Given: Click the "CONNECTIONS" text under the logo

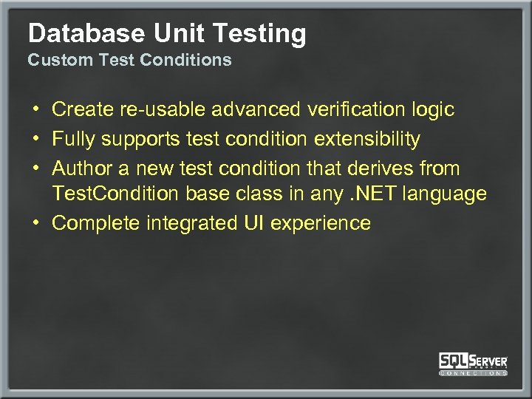Looking at the screenshot, I should point(473,372).
